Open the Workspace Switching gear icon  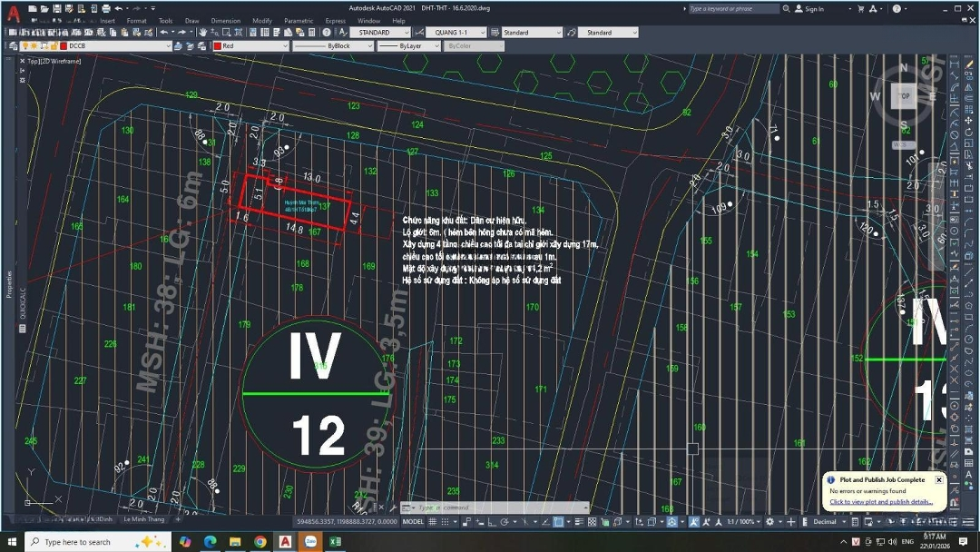[770, 522]
